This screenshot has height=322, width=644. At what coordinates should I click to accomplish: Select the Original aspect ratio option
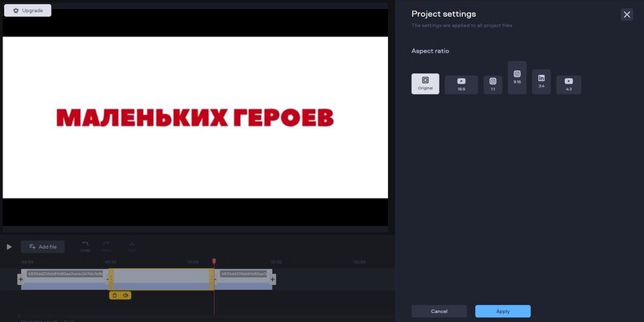tap(425, 84)
